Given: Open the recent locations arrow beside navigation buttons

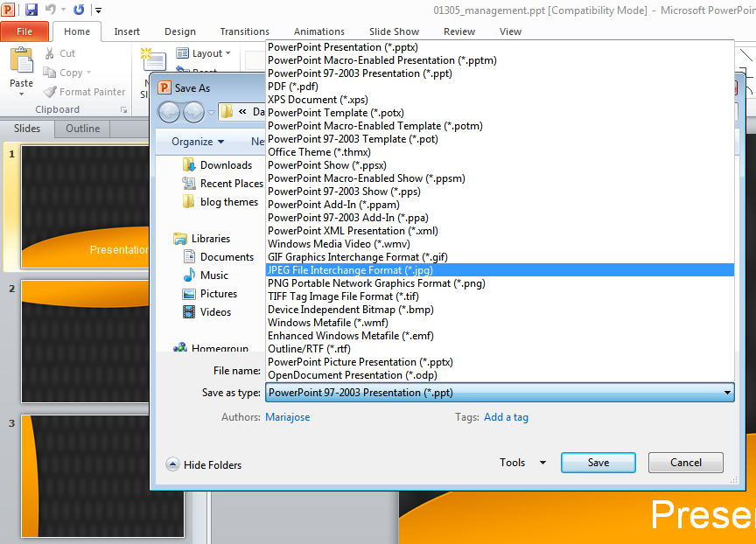Looking at the screenshot, I should [x=211, y=113].
